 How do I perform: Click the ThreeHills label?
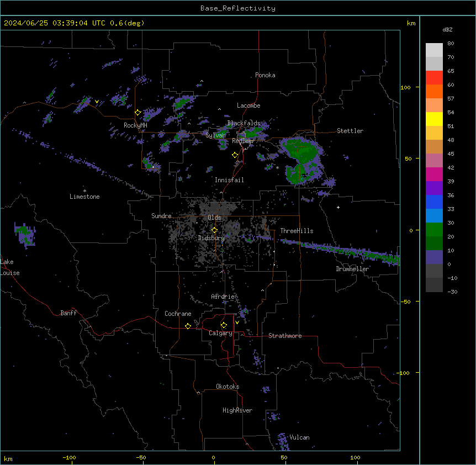coord(297,231)
